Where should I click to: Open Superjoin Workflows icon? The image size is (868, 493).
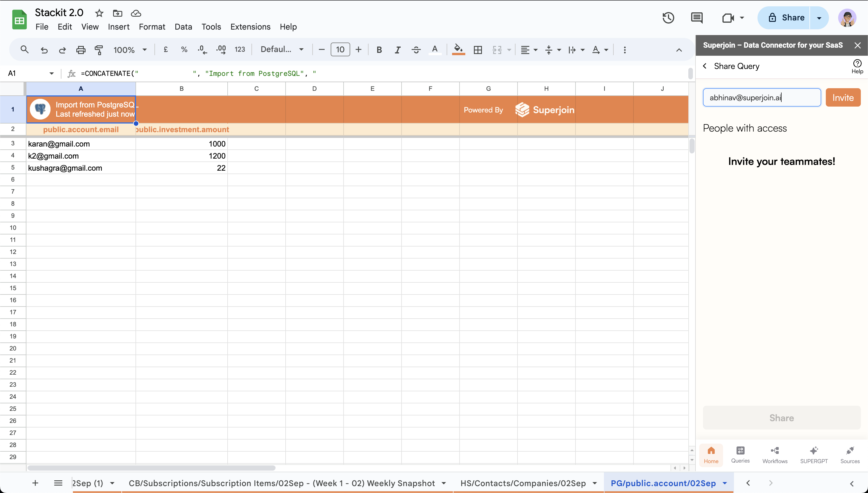point(775,455)
